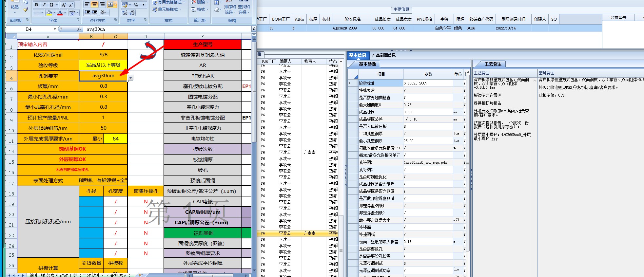Open the 对齐方式 group dialog launcher
Image resolution: width=644 pixels, height=277 pixels.
point(116,20)
